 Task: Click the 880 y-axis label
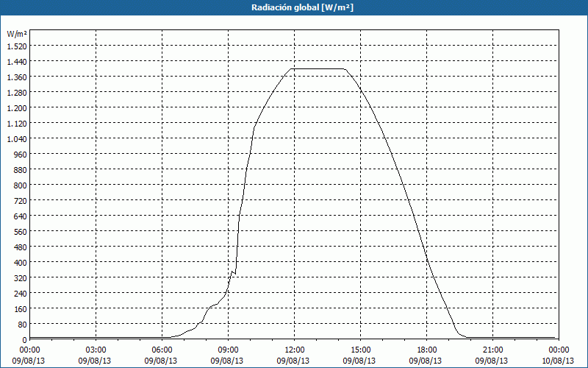click(x=21, y=170)
